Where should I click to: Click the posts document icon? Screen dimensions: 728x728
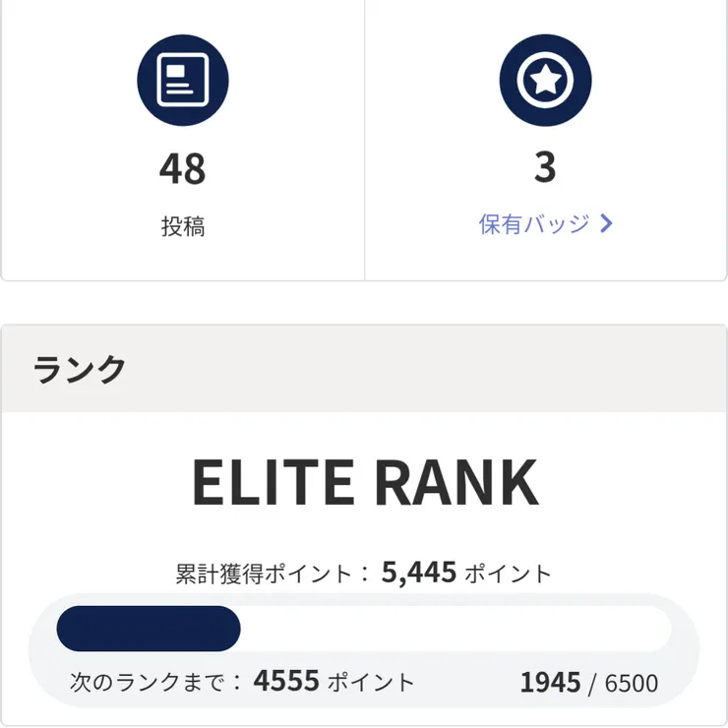coord(182,80)
